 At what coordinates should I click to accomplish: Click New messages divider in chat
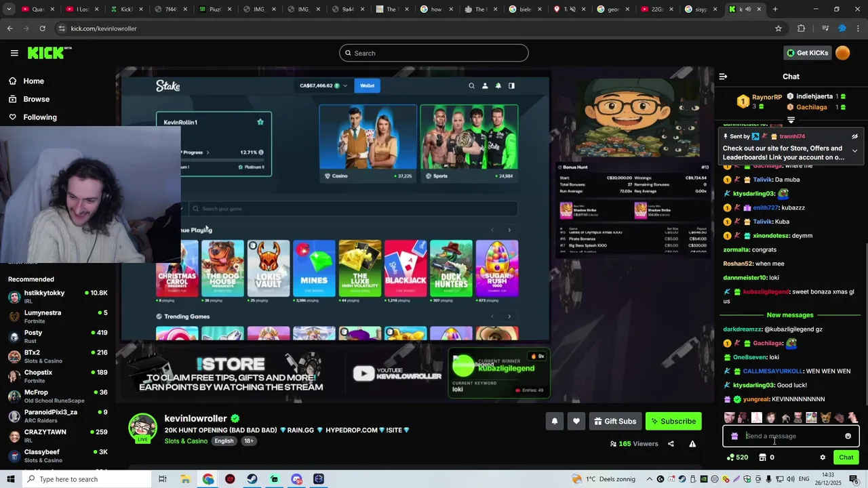pyautogui.click(x=790, y=315)
